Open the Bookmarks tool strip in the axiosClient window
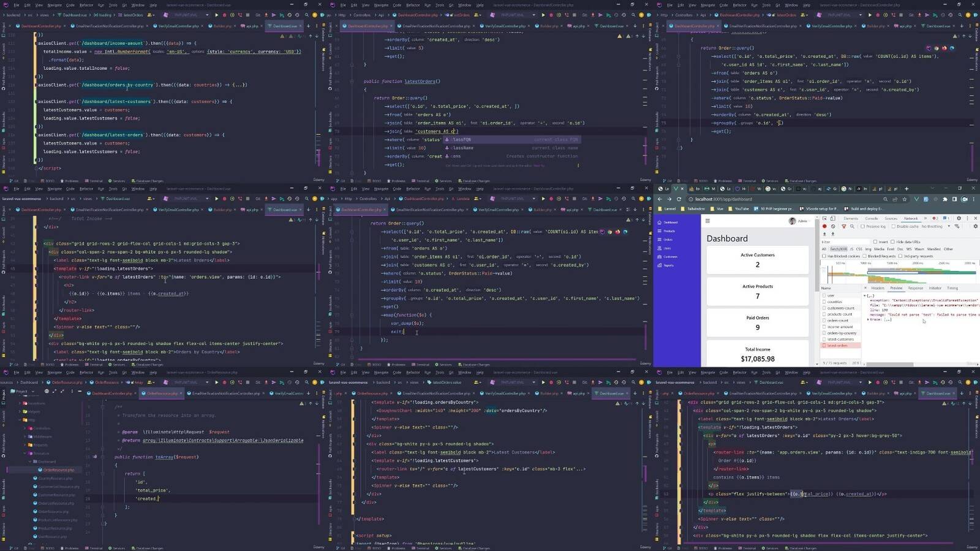The height and width of the screenshot is (551, 980). (3, 122)
